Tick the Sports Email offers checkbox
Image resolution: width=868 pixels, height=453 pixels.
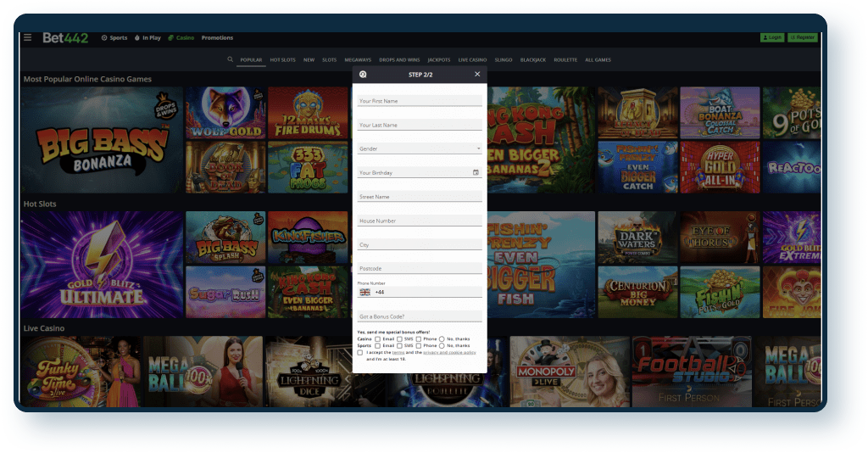pos(377,345)
